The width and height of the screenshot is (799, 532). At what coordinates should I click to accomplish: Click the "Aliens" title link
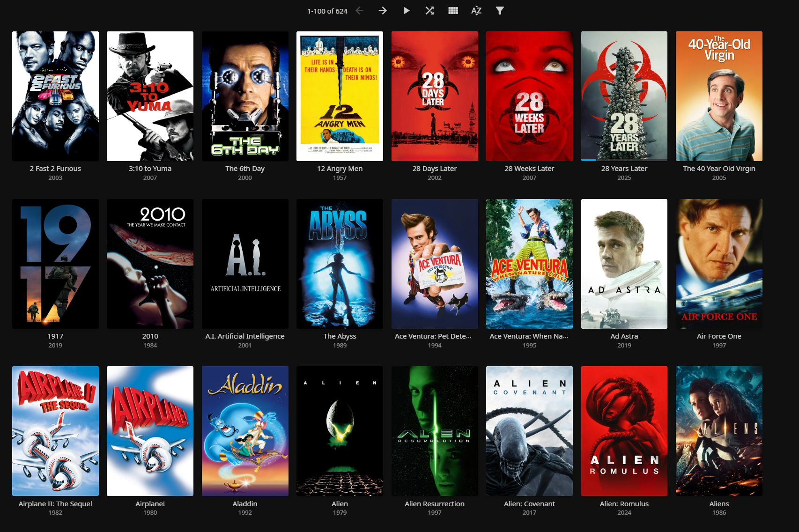pyautogui.click(x=719, y=504)
